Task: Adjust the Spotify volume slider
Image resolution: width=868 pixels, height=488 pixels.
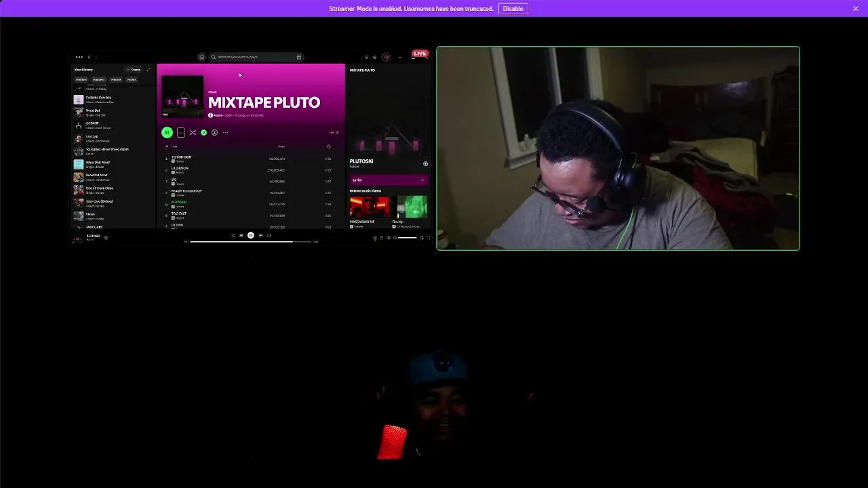Action: click(x=407, y=238)
